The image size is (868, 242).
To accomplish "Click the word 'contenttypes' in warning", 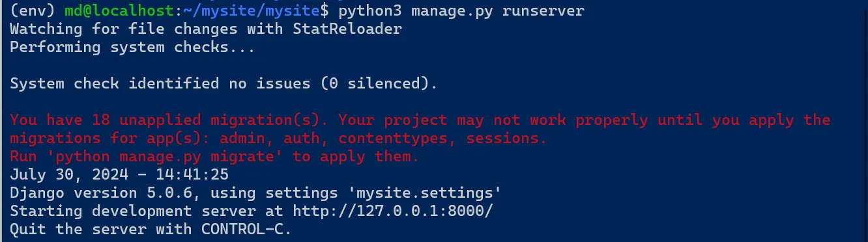I will click(392, 139).
